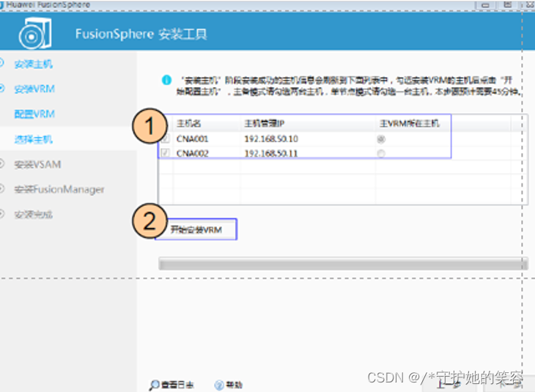Expand the 安装VSAM step arrow
Viewport: 535px width, 392px height.
tap(1, 163)
